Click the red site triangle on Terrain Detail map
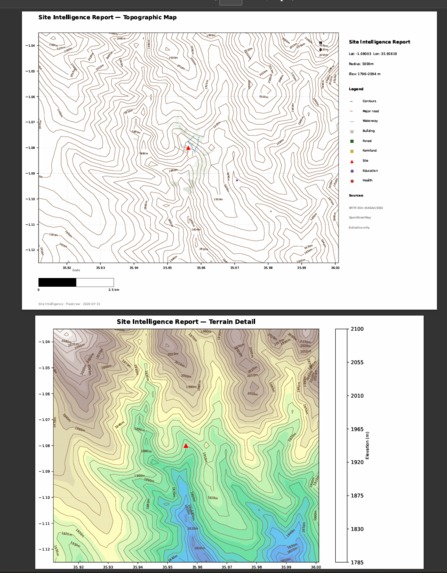Screen dimensions: 447x573 pos(186,446)
